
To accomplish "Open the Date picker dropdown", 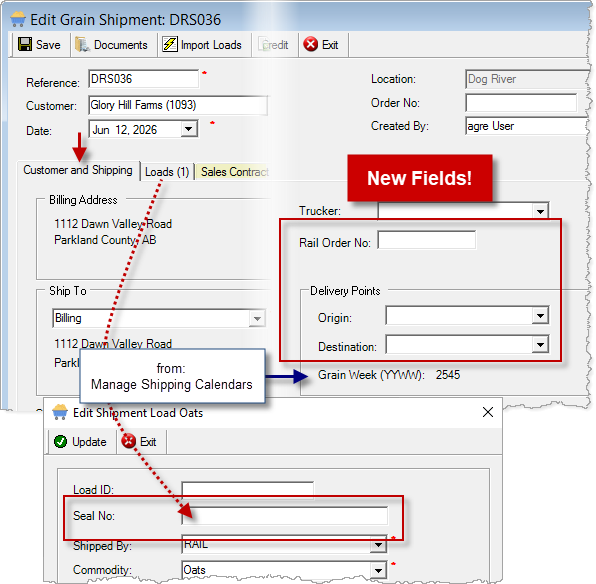I will (189, 129).
